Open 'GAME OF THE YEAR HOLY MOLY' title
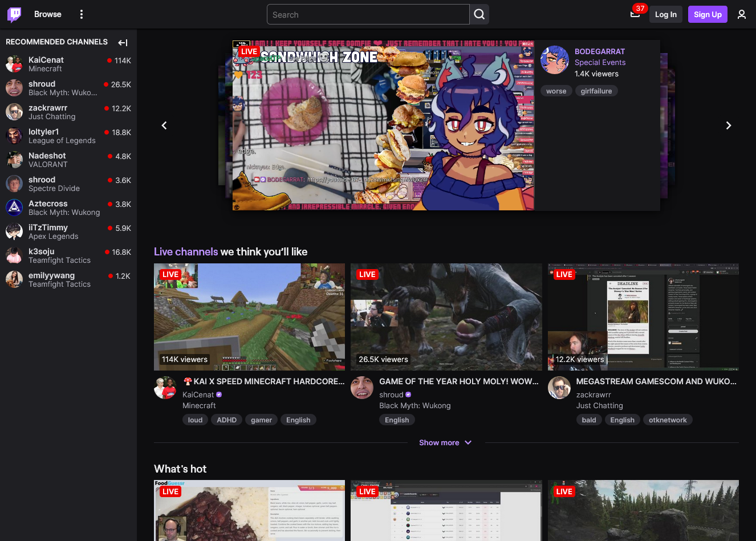 pos(459,381)
